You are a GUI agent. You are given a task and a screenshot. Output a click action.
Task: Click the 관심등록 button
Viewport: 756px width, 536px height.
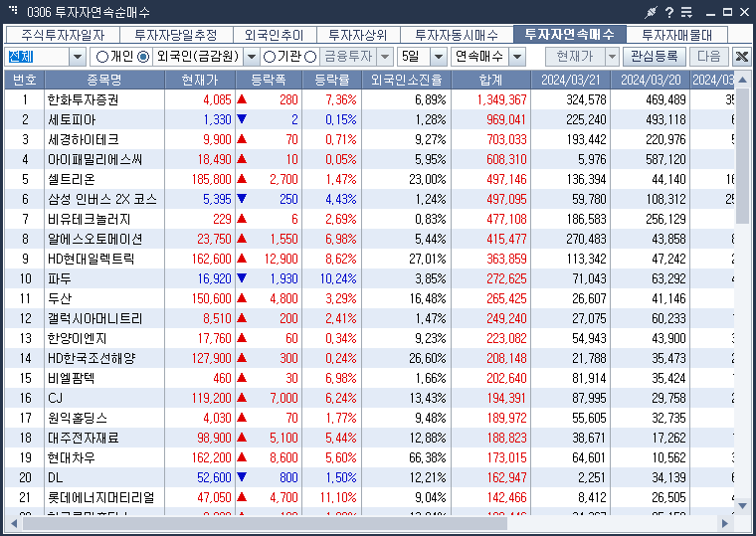click(655, 57)
